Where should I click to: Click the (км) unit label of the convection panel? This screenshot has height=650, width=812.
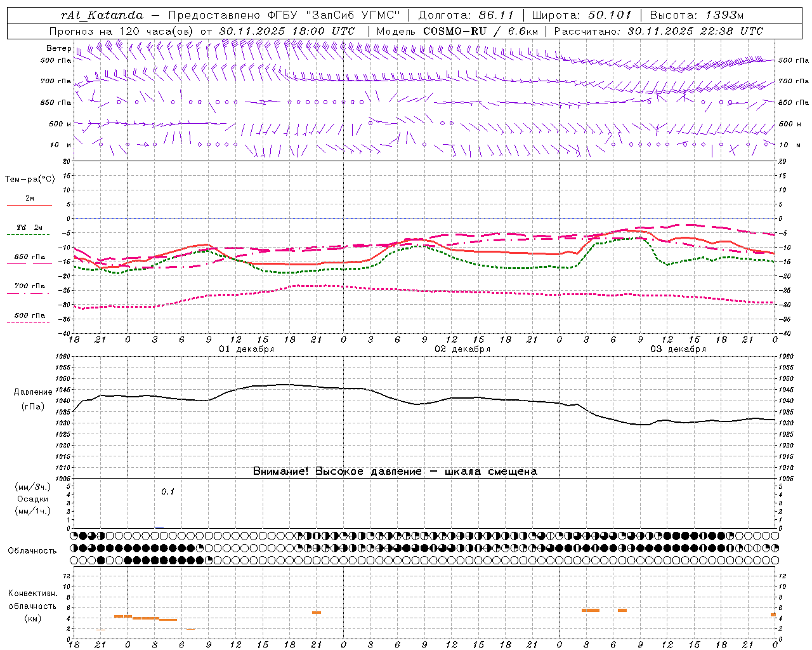(x=33, y=618)
